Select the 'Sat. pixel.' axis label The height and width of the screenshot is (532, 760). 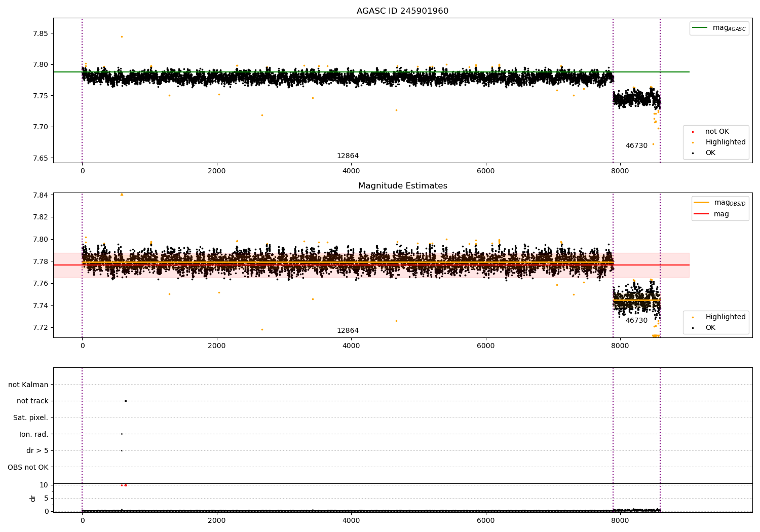pos(31,417)
